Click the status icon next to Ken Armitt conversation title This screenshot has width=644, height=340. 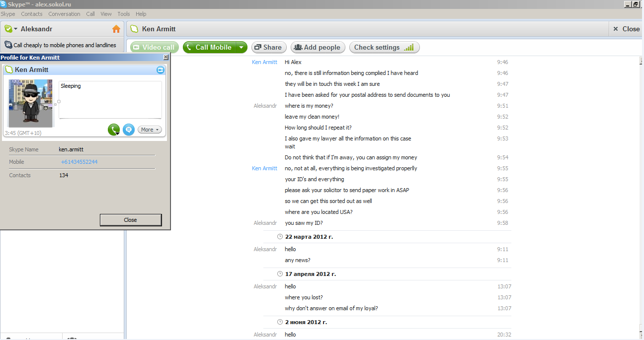pyautogui.click(x=134, y=29)
